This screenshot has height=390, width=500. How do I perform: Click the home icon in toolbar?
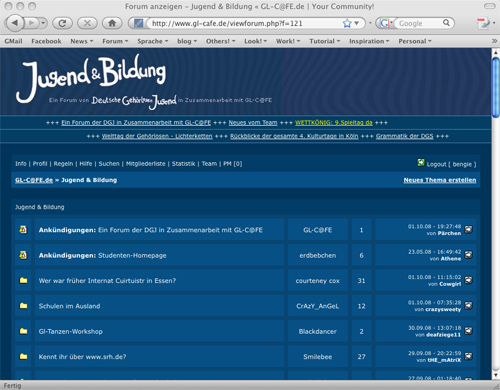112,23
